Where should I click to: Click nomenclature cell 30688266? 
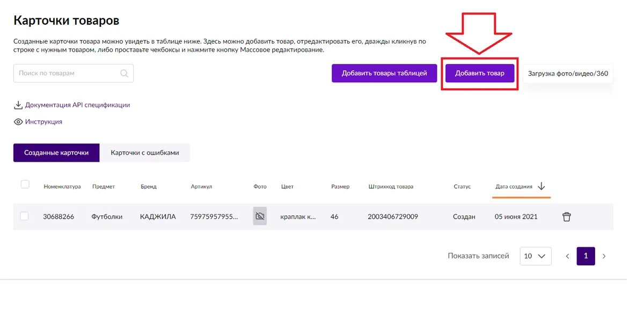click(x=58, y=217)
